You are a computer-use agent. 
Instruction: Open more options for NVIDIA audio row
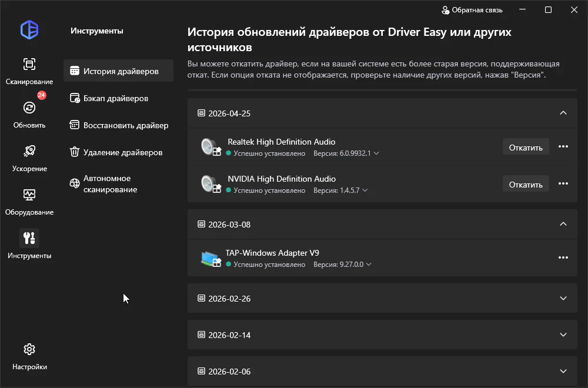coord(563,183)
